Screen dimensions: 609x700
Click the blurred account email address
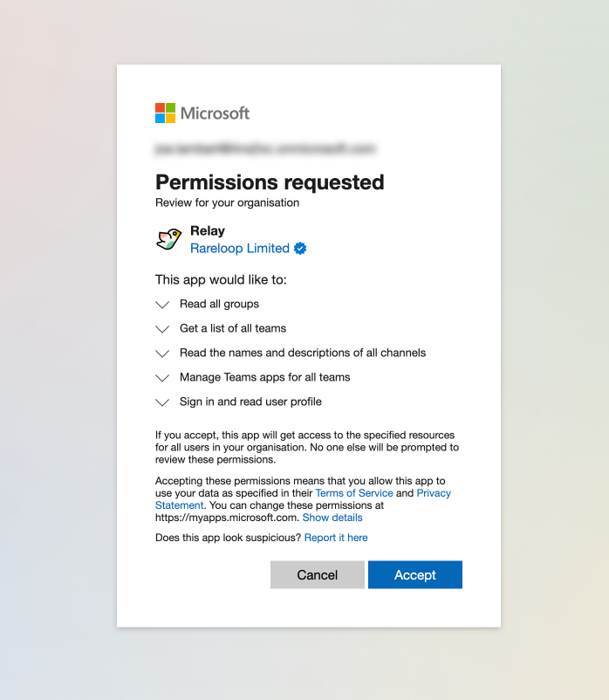[265, 149]
